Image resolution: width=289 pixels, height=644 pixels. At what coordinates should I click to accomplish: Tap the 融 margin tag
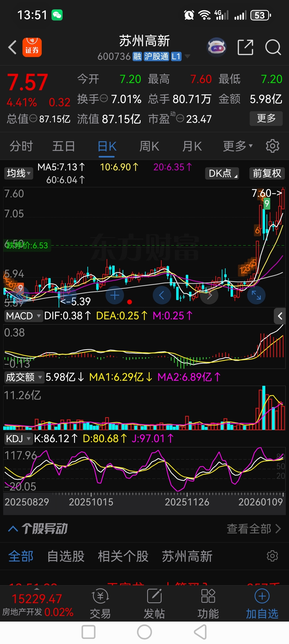click(137, 56)
